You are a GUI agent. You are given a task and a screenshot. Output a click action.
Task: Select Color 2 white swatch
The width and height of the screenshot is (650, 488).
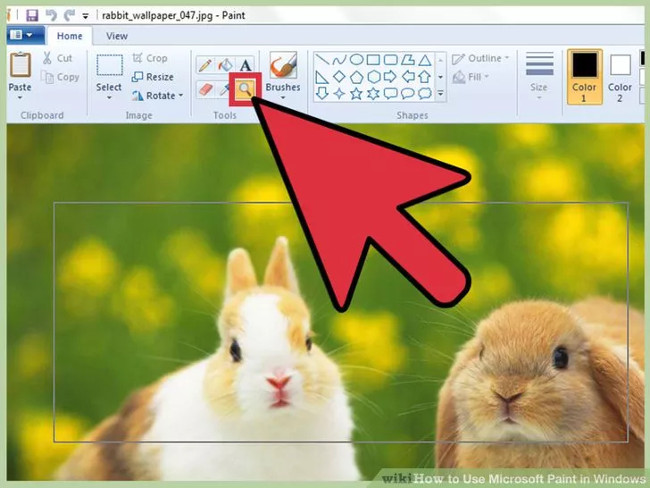click(x=620, y=65)
